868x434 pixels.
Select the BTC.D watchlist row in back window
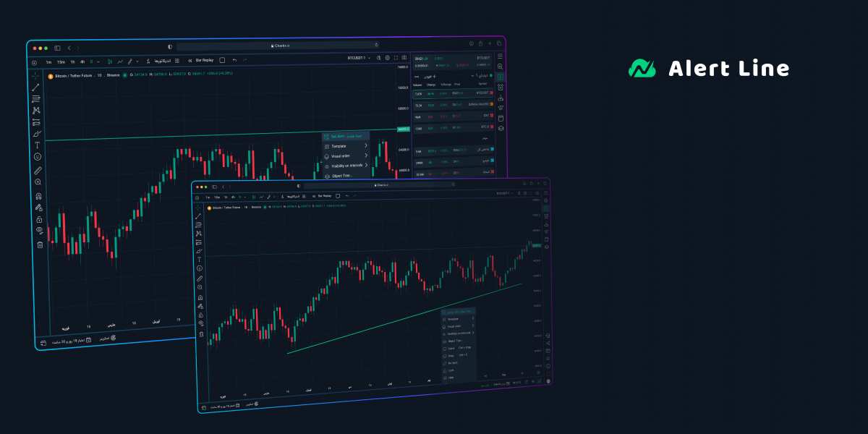453,127
